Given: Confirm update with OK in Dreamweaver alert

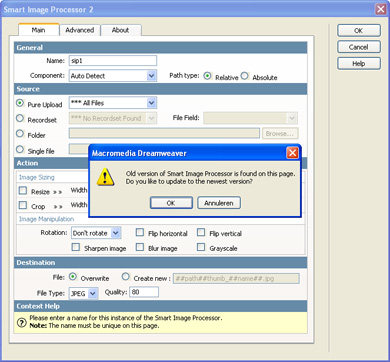Looking at the screenshot, I should [171, 203].
